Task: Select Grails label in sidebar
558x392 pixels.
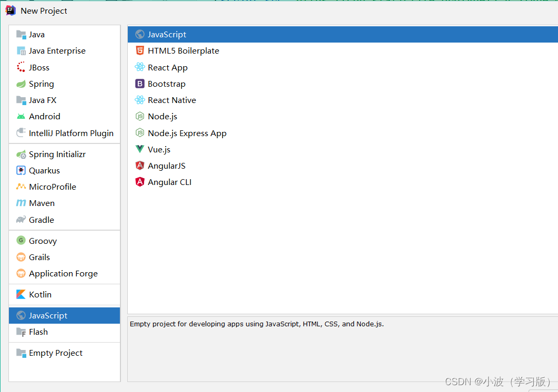Action: click(39, 257)
